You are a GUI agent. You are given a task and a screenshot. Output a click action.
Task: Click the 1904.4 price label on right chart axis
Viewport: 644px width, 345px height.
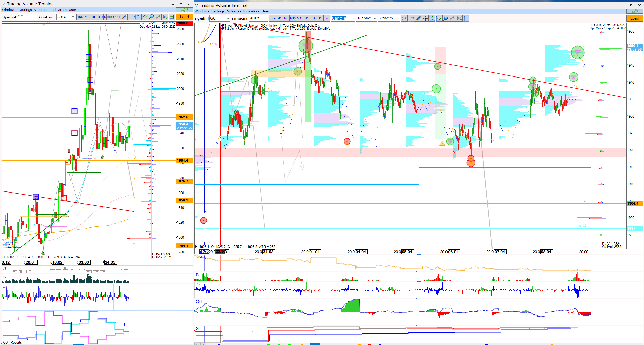pyautogui.click(x=635, y=203)
